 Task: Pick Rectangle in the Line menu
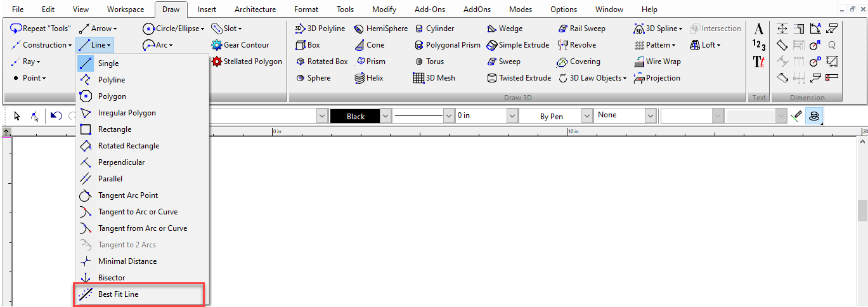[142, 129]
